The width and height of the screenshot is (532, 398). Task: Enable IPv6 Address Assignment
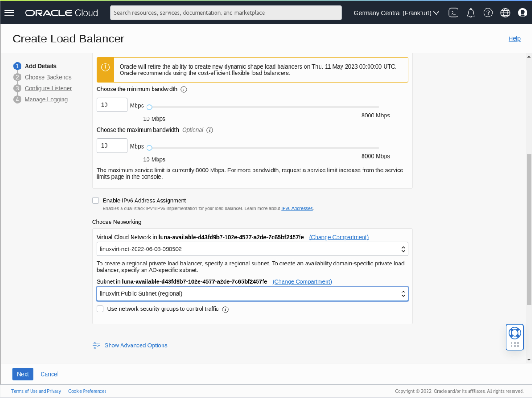coord(95,200)
